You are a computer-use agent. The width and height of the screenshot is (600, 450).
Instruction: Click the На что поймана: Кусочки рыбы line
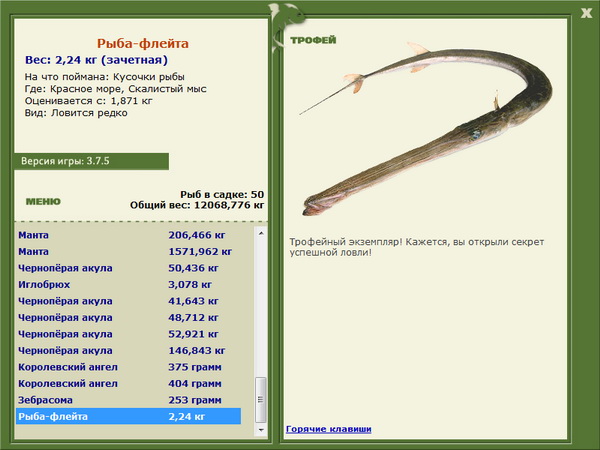click(x=104, y=77)
